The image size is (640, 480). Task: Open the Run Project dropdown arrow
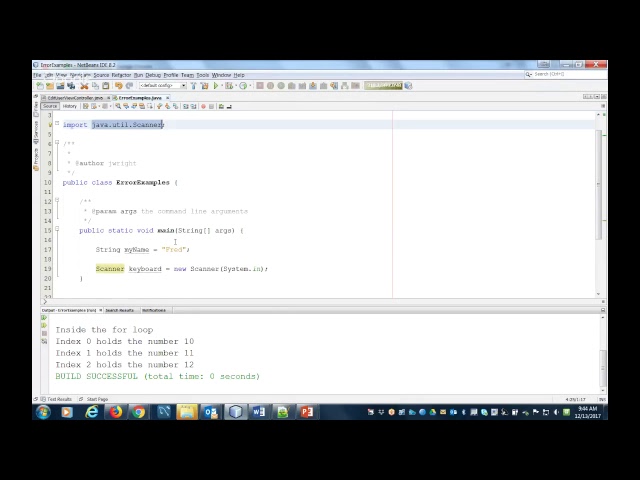tap(222, 86)
